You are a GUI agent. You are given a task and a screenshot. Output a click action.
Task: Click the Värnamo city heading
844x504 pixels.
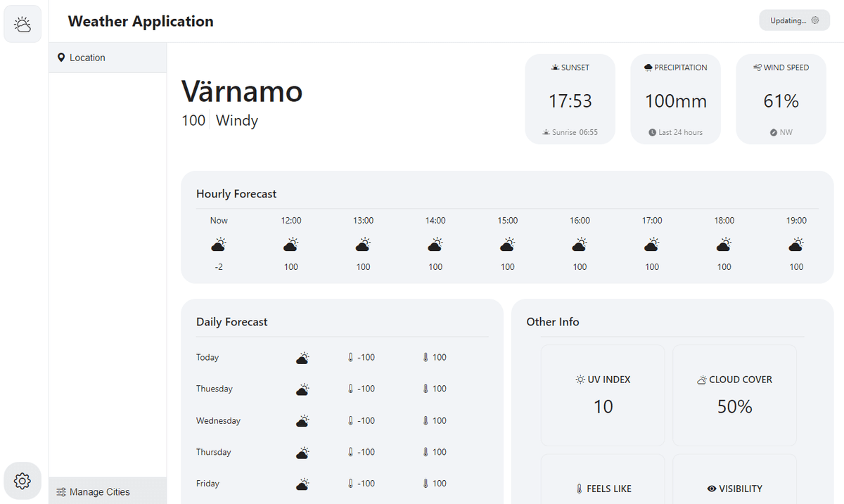click(242, 91)
